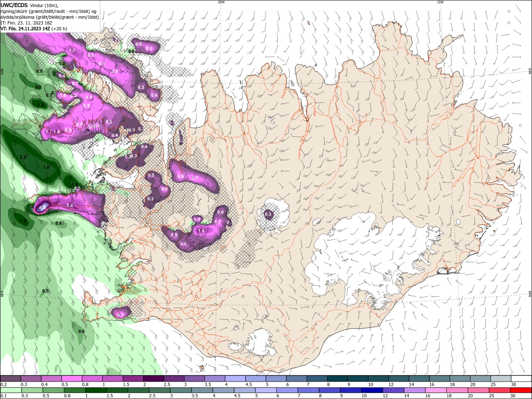This screenshot has height=399, width=532.
Task: Click the 0.2 label in the top legend row
Action: point(3,384)
